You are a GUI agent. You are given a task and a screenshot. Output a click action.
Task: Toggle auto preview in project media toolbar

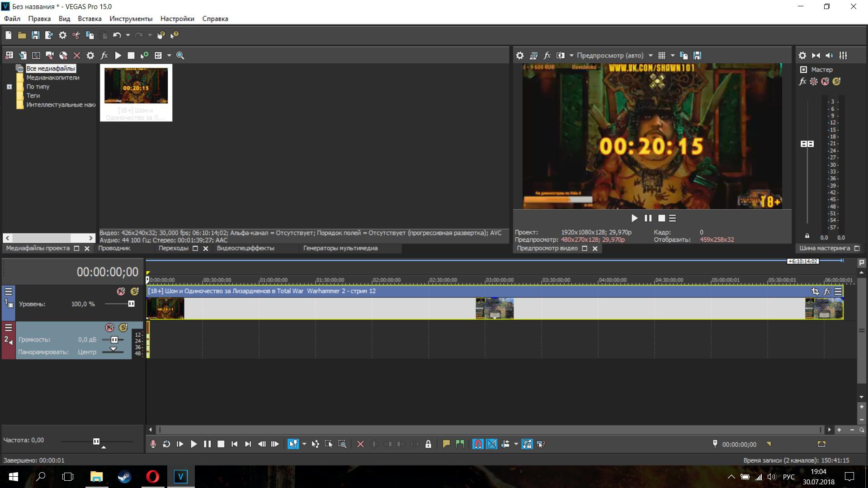[144, 56]
